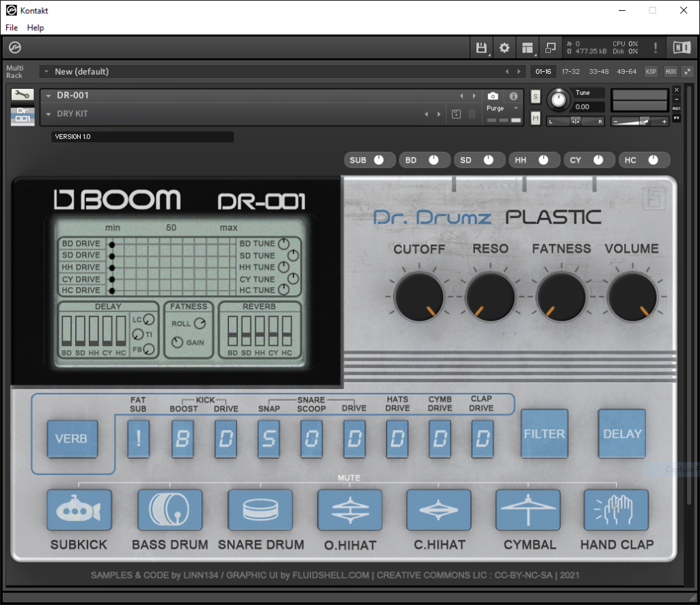
Task: Select next snapshot beside DRY KIT
Action: point(439,114)
